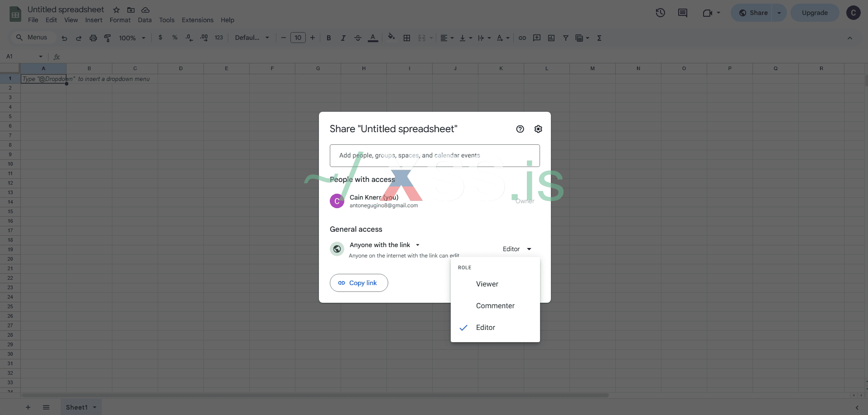Expand the Share button arrow menu

point(779,13)
